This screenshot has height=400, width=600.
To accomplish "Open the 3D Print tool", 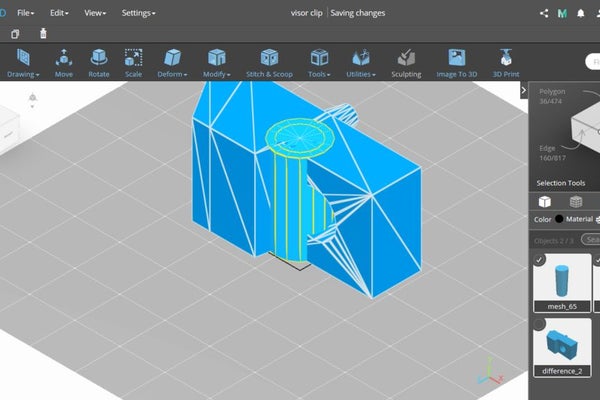I will [507, 63].
